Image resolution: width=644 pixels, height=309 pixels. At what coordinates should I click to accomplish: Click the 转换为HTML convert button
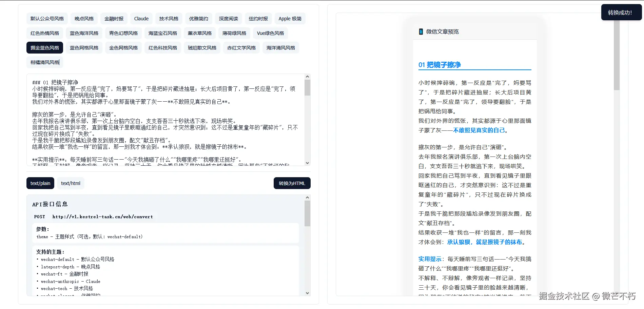click(x=292, y=183)
